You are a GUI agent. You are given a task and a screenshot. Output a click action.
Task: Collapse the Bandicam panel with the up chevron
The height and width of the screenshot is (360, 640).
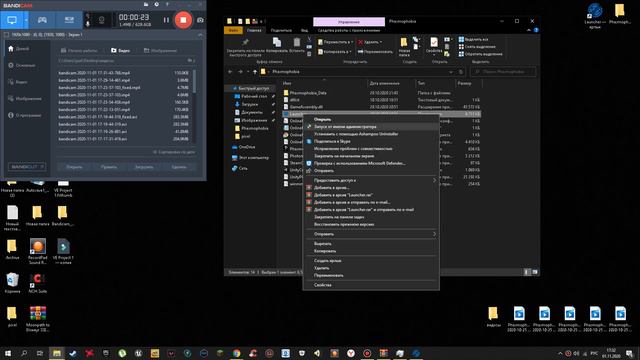[200, 35]
